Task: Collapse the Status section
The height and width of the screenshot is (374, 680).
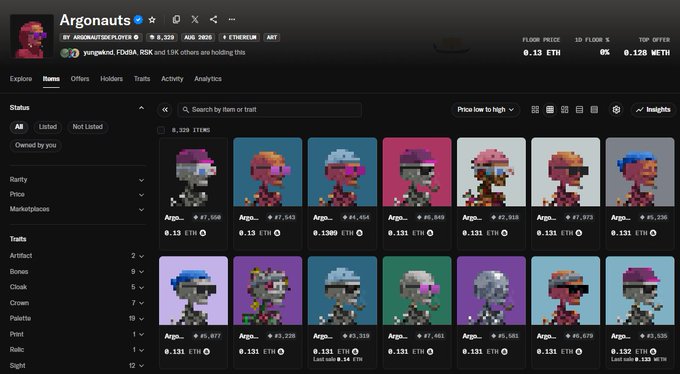Action: 141,108
